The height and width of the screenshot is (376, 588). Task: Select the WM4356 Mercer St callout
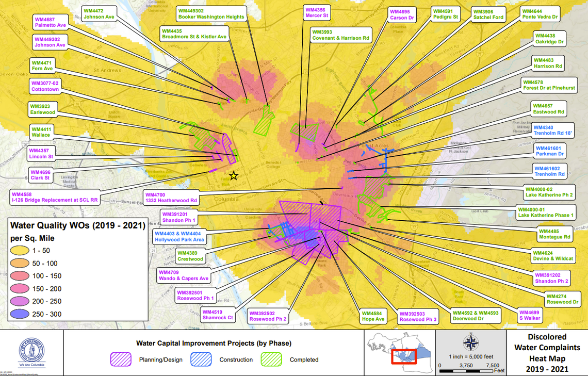click(317, 12)
